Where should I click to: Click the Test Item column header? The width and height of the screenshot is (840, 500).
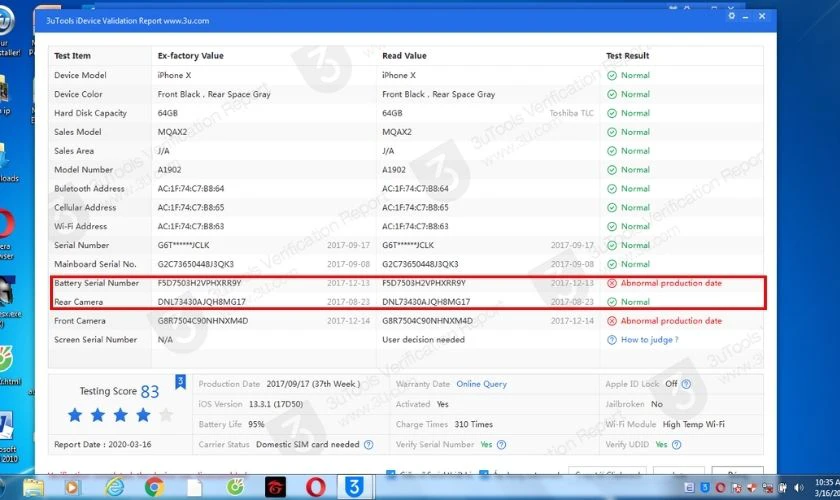coord(72,56)
